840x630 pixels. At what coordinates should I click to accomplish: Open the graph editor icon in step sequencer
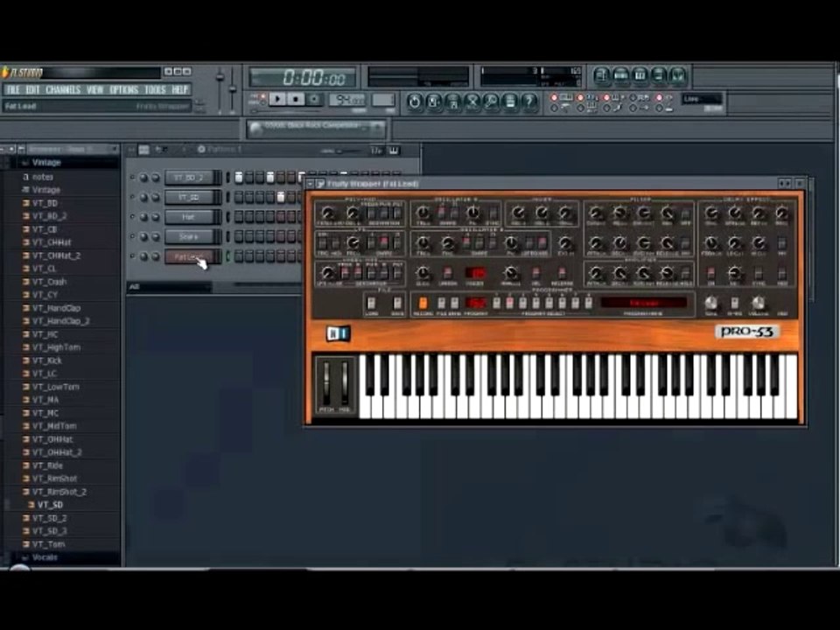(376, 150)
